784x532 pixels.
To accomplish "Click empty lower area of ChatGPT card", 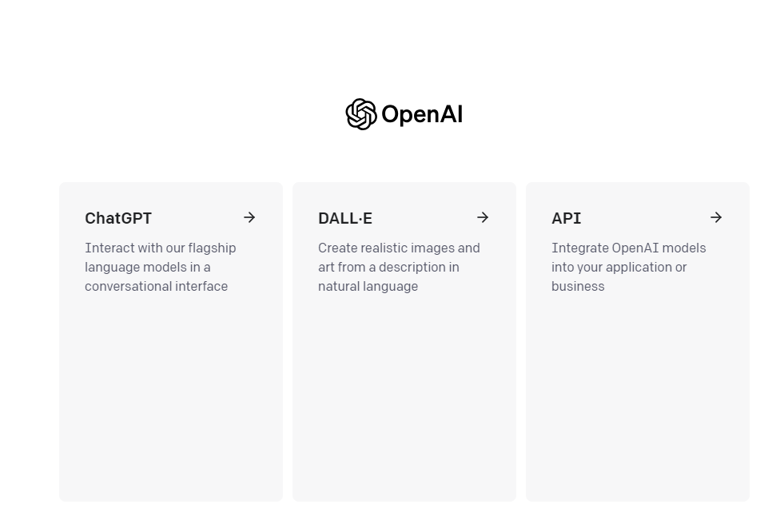I will [171, 399].
